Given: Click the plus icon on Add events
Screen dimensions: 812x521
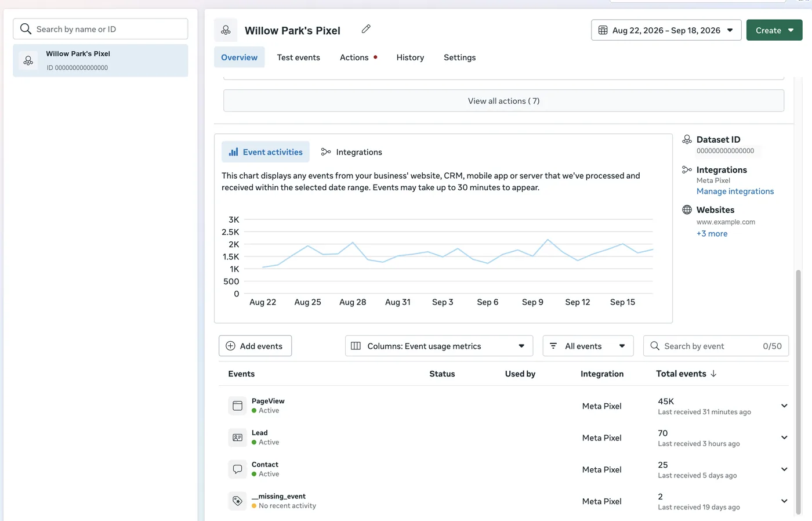Looking at the screenshot, I should (230, 346).
